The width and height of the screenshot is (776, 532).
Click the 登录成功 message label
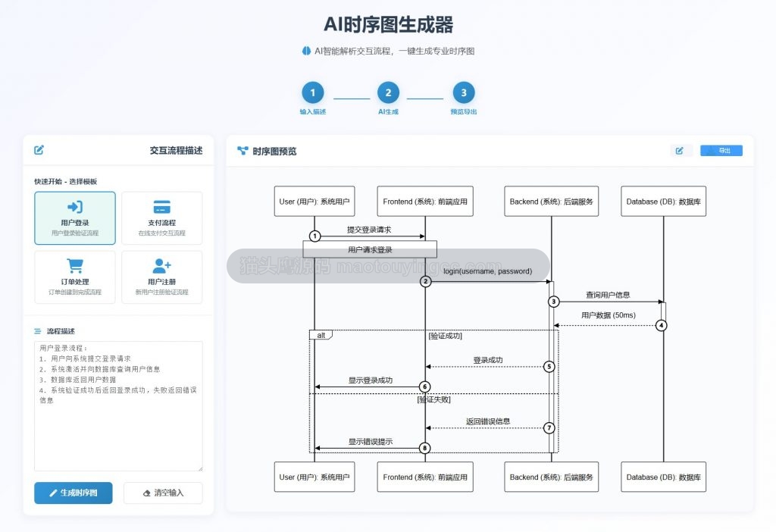pyautogui.click(x=488, y=360)
